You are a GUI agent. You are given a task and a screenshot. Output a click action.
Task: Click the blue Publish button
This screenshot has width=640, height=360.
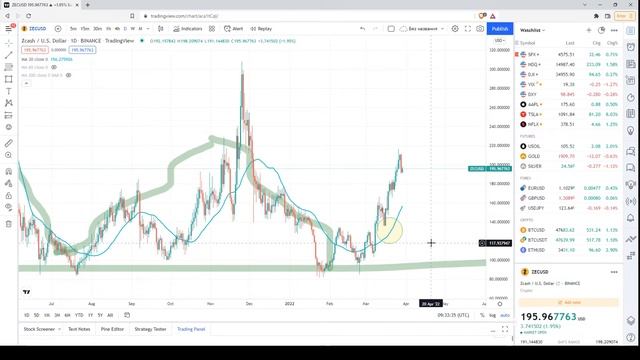click(500, 29)
